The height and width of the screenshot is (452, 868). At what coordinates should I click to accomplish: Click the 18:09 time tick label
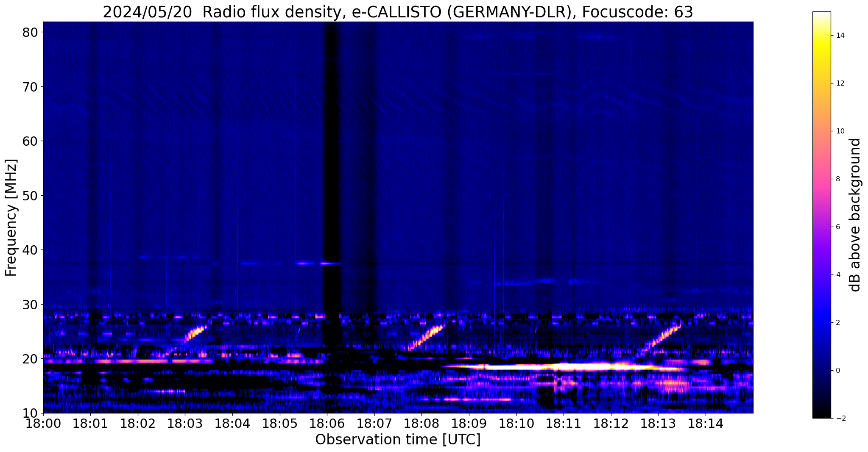(469, 423)
